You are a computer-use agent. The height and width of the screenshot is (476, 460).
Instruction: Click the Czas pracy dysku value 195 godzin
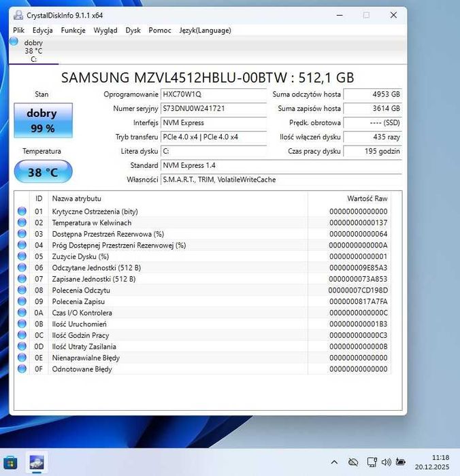[x=372, y=151]
